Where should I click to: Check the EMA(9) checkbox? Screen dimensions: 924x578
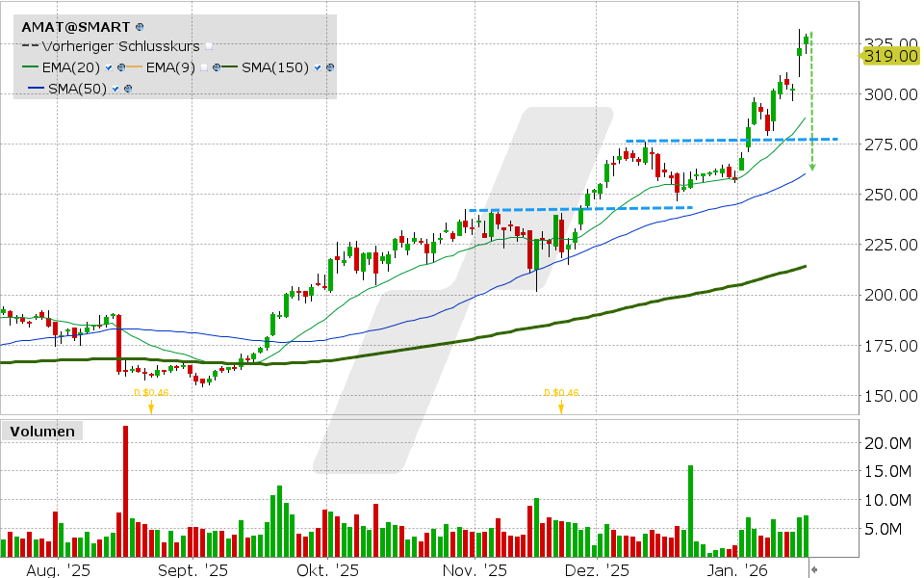(x=205, y=66)
